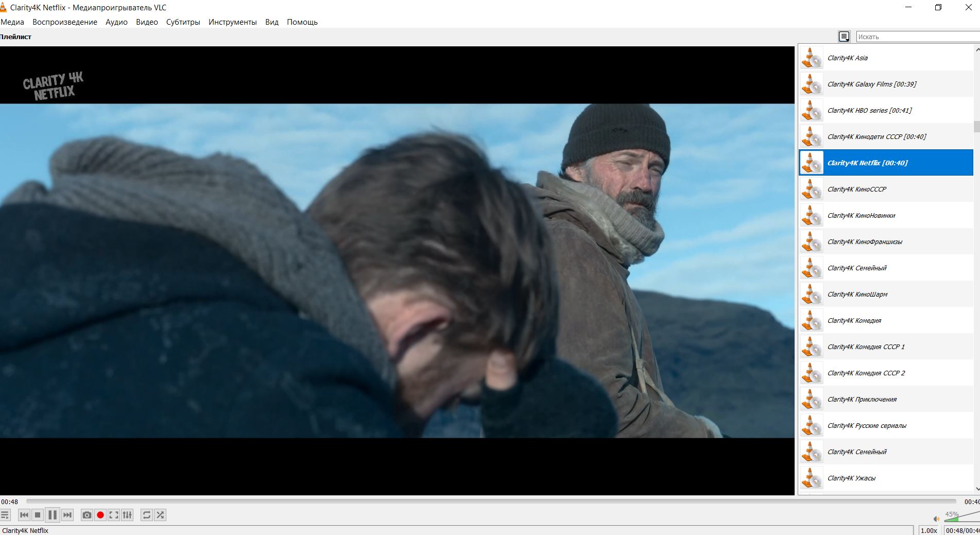The image size is (980, 535).
Task: Select Clarity4K Русские сериалы playlist item
Action: coord(886,425)
